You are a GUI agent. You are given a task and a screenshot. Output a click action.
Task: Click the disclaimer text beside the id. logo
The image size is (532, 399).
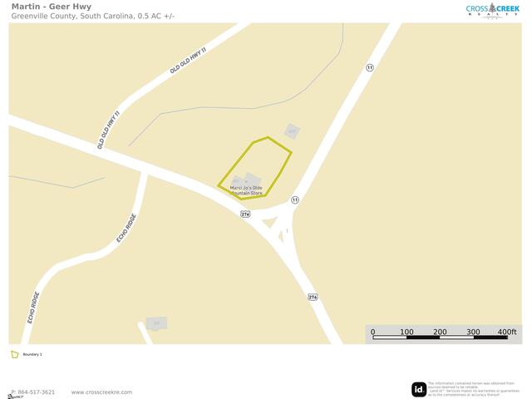471,389
